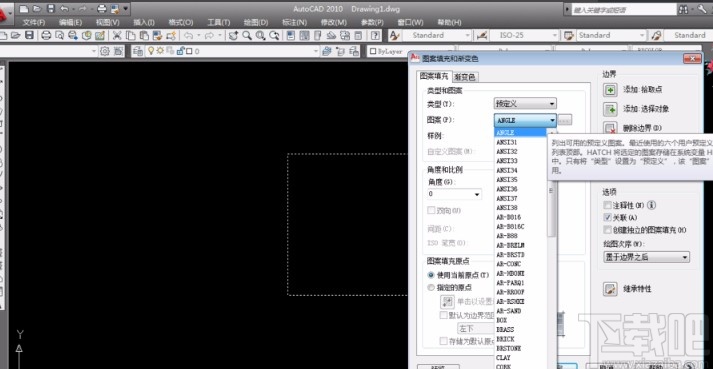Switch to 图案填充 tab
Image resolution: width=713 pixels, height=369 pixels.
[x=434, y=76]
